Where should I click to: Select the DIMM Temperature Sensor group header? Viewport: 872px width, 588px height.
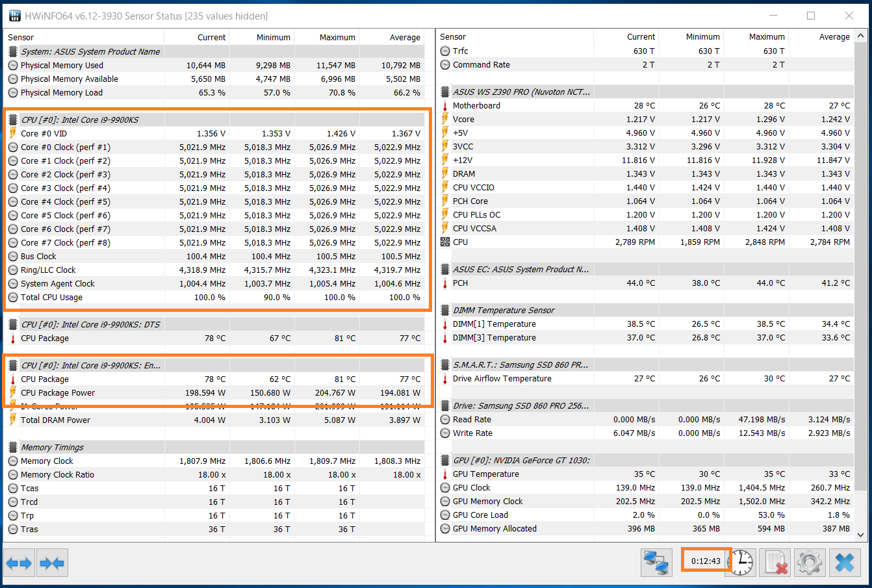(x=646, y=310)
